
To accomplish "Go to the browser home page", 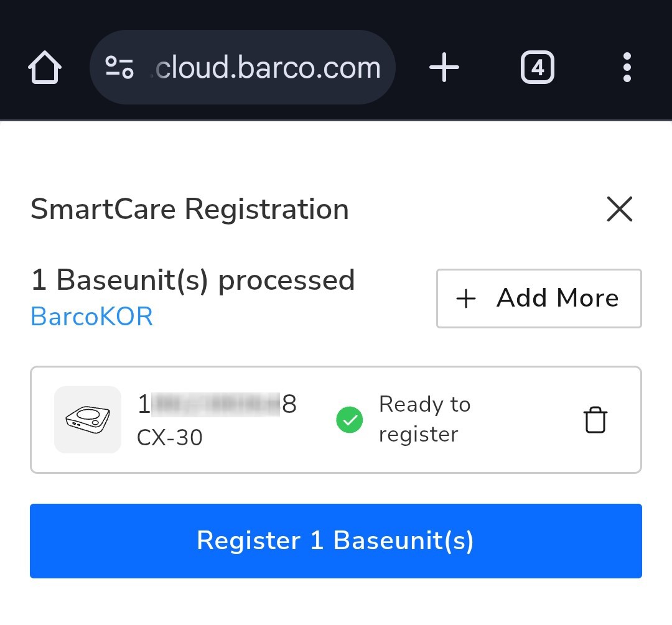I will [45, 67].
